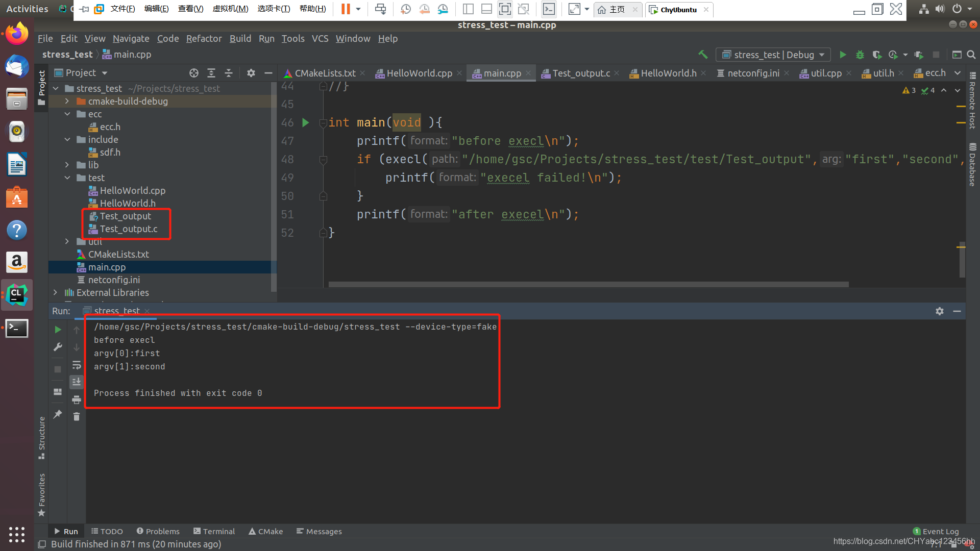Start debugging with the bug icon
The width and height of the screenshot is (980, 551).
tap(860, 55)
